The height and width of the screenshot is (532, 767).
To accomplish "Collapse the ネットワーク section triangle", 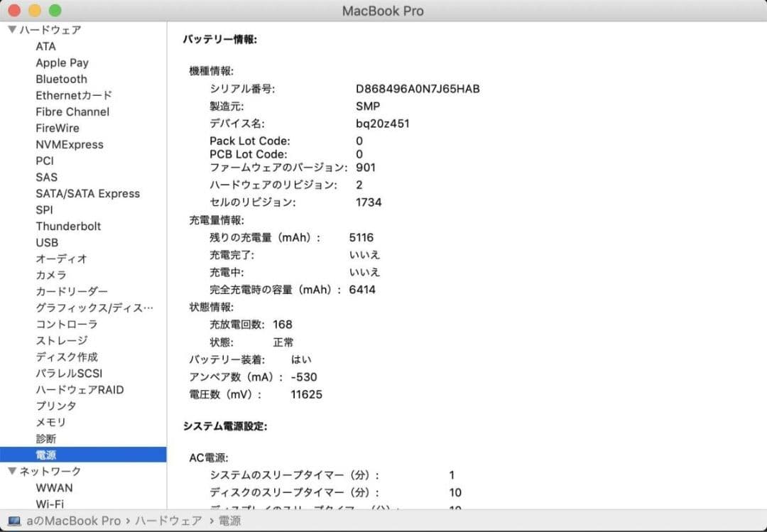I will click(12, 471).
